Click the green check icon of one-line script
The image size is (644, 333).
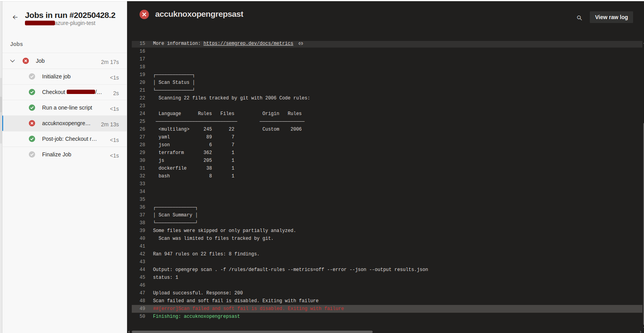[x=32, y=108]
